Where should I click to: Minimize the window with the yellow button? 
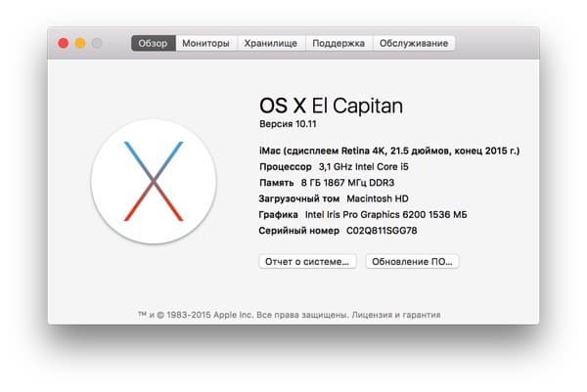[x=80, y=43]
